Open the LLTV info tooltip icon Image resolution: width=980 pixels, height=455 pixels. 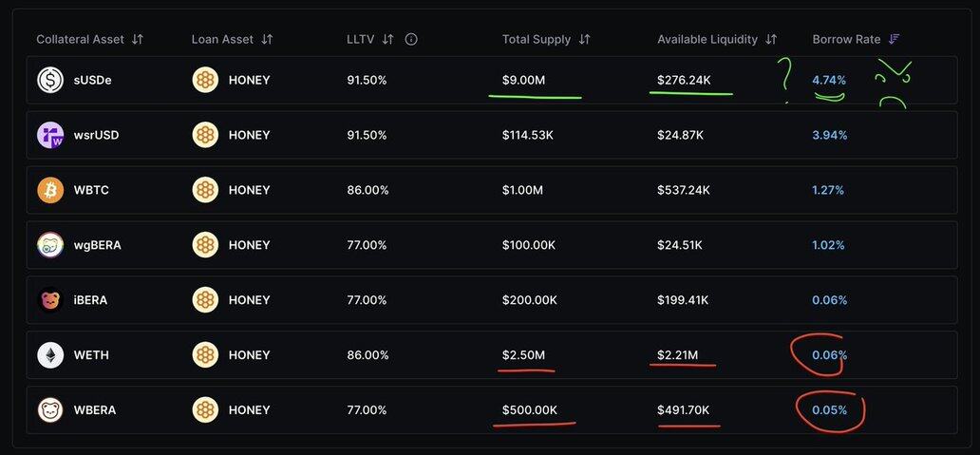411,40
